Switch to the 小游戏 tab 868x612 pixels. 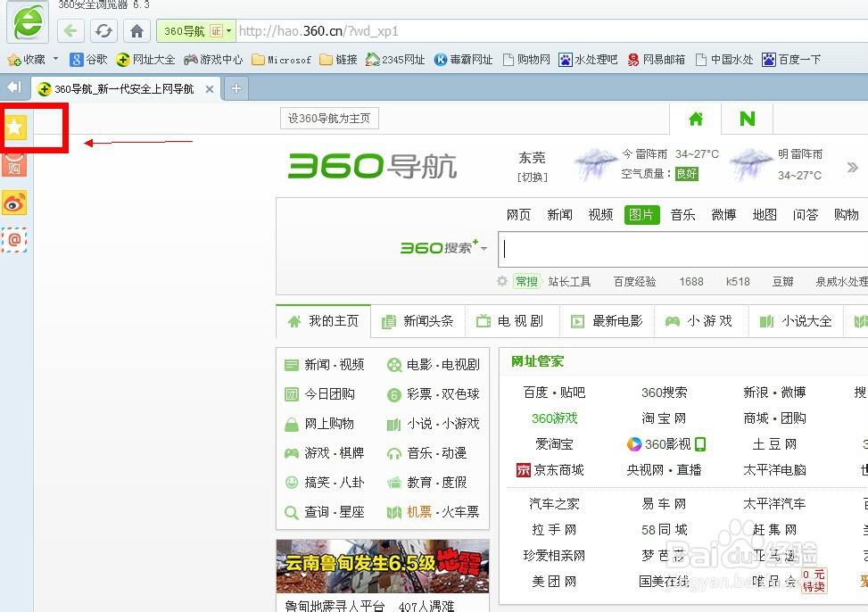701,320
